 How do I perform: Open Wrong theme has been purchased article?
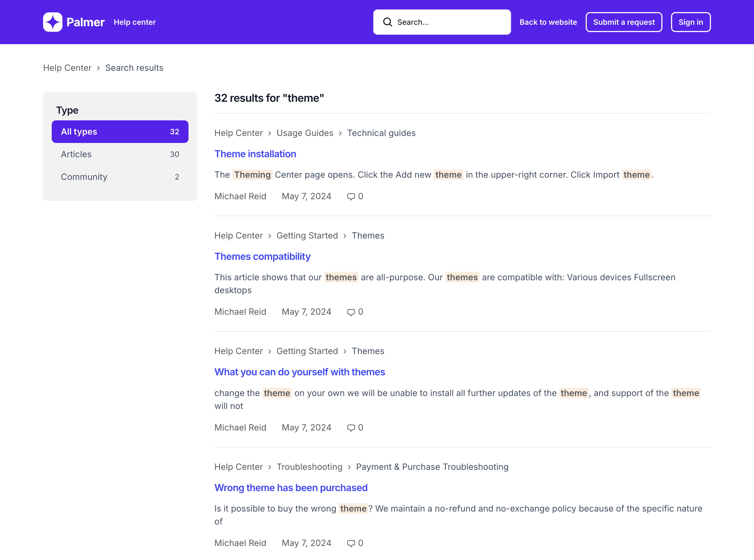[291, 488]
